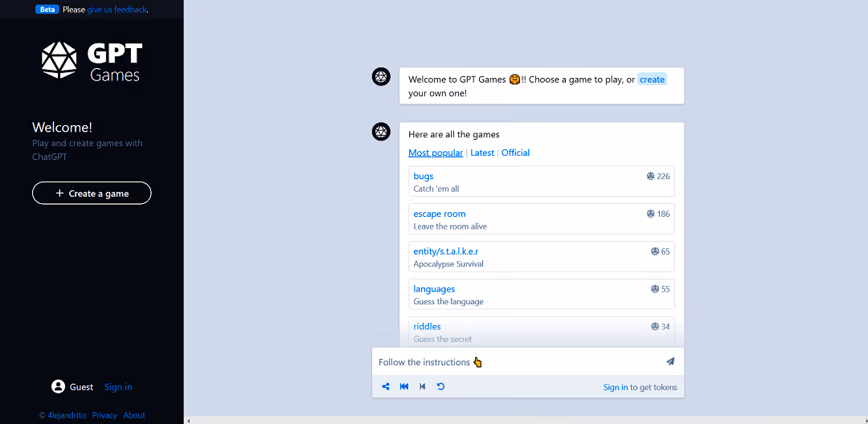This screenshot has width=868, height=424.
Task: Switch to the Official games tab
Action: coord(515,153)
